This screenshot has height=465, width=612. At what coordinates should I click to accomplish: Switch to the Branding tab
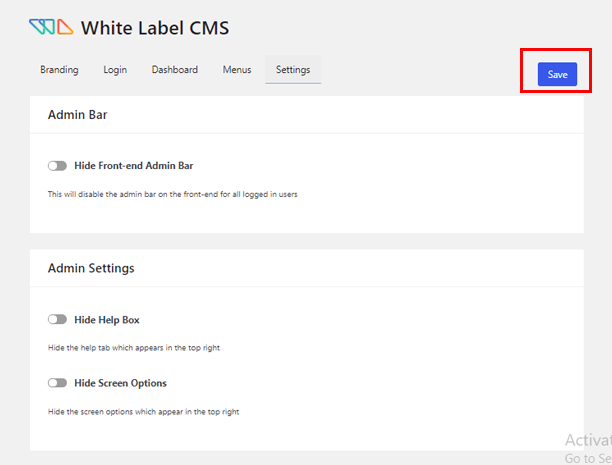click(x=59, y=70)
